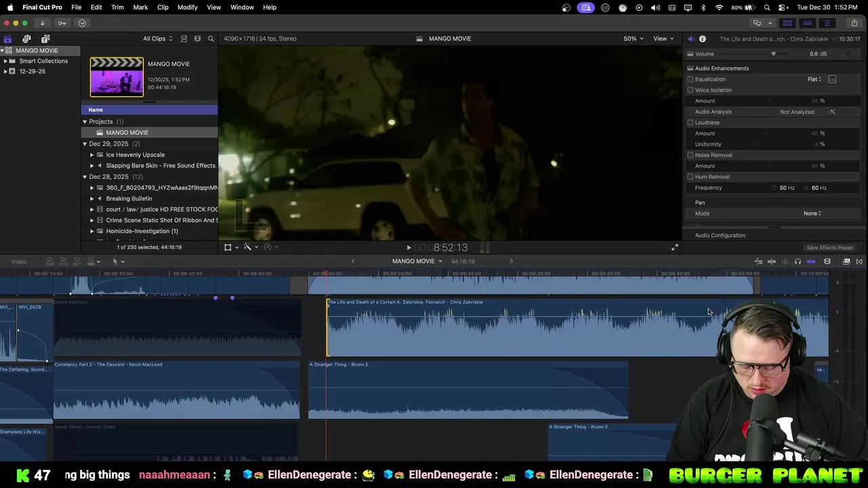Expand the Smart Collections folder

point(5,61)
